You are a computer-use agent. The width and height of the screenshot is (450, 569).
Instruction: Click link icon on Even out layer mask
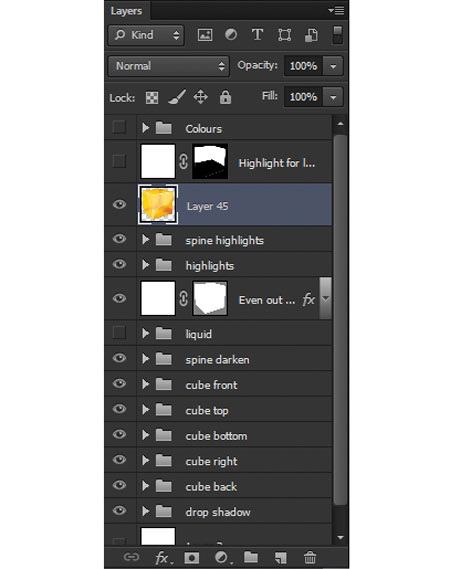[x=183, y=299]
